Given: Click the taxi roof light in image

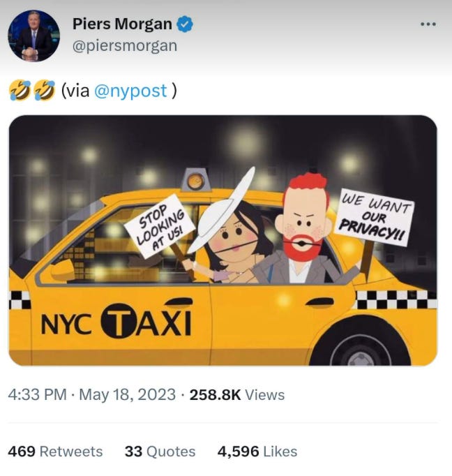Looking at the screenshot, I should click(x=196, y=179).
